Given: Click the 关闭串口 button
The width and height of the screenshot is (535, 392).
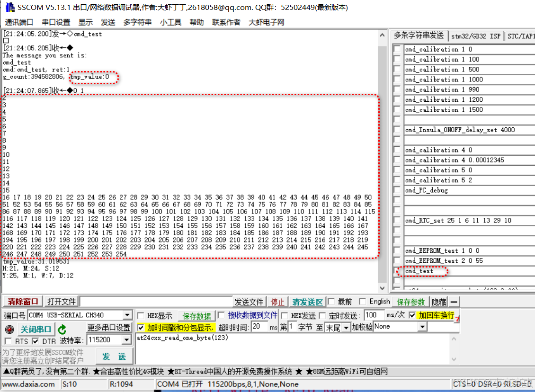Looking at the screenshot, I should click(x=36, y=329).
